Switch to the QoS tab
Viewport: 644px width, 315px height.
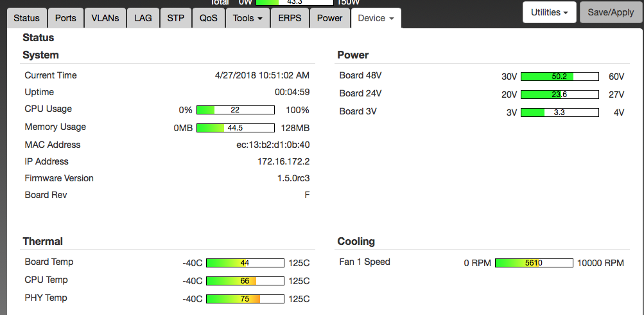tap(209, 18)
